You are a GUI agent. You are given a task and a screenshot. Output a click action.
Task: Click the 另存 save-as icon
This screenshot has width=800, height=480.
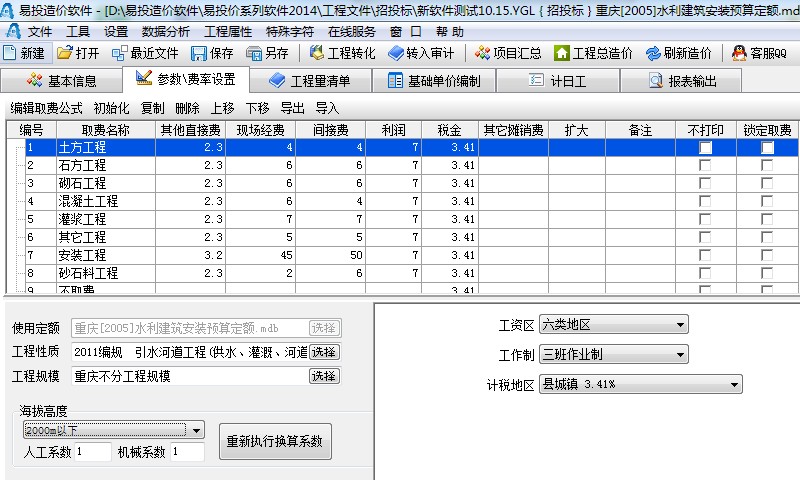click(267, 53)
